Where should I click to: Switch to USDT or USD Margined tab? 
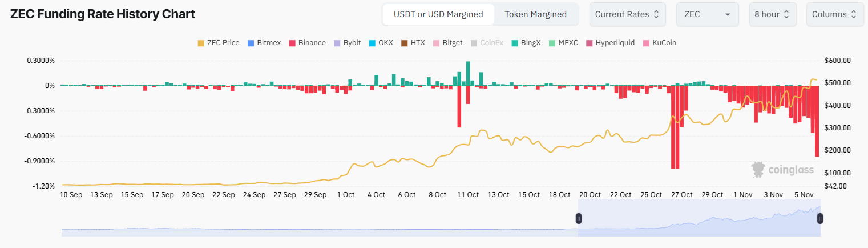438,14
